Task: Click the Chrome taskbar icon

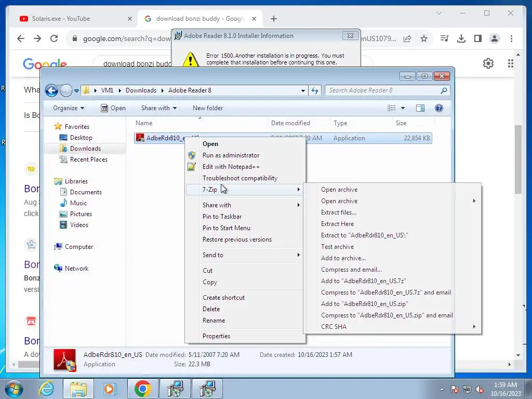Action: tap(142, 389)
